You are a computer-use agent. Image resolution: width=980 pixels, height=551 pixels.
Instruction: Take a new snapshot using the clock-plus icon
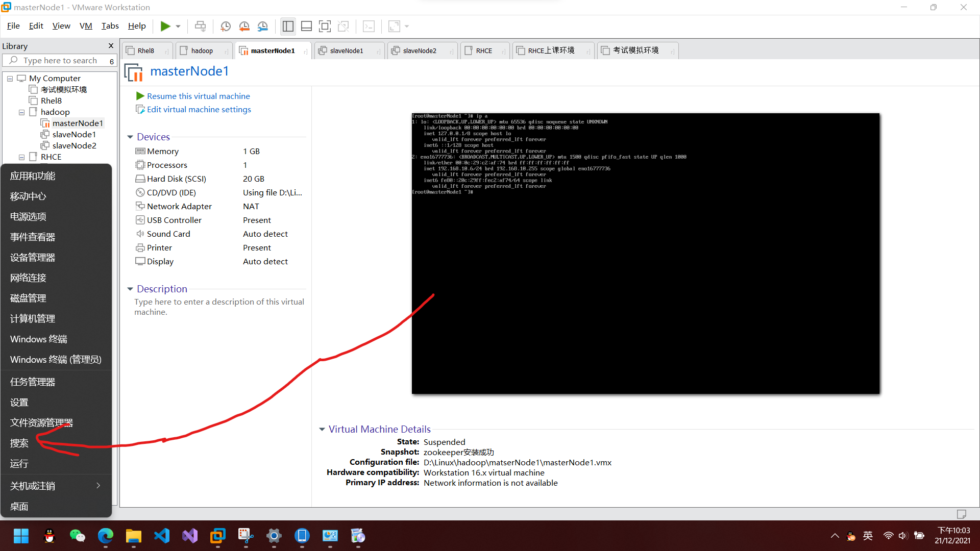click(226, 26)
